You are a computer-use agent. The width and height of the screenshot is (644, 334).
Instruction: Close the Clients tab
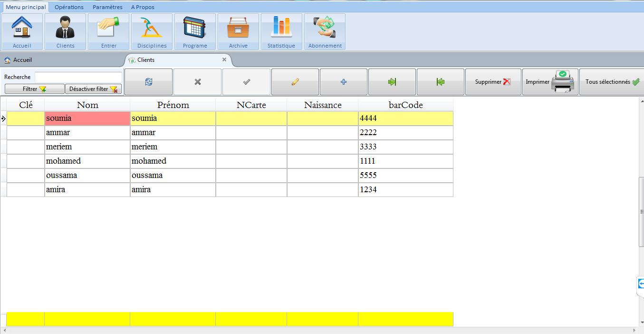point(224,59)
